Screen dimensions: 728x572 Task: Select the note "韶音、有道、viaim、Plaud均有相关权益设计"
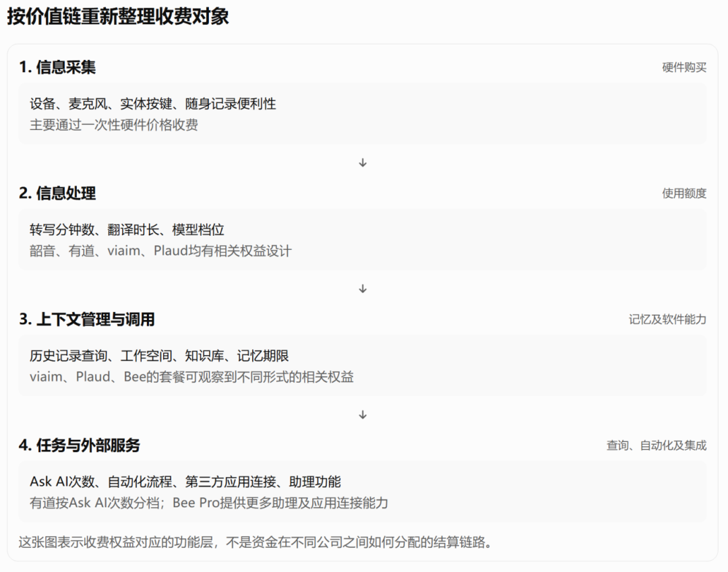(x=160, y=251)
